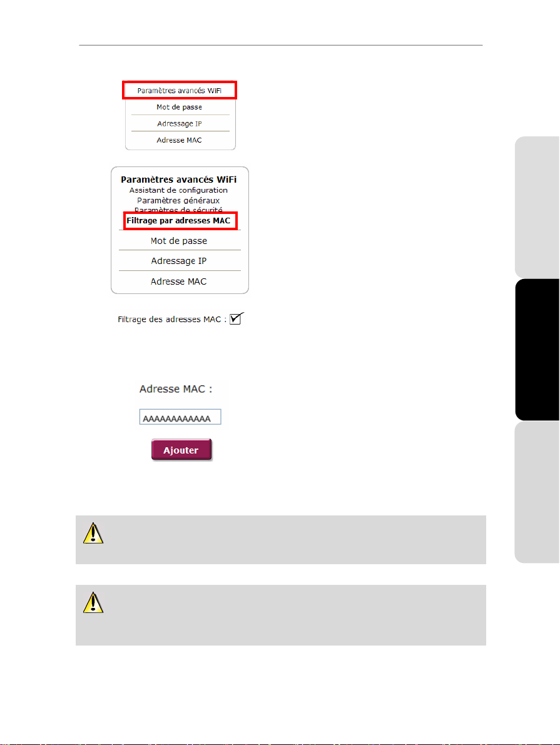Image resolution: width=560 pixels, height=745 pixels.
Task: Open Adressage IP in the expanded menu
Action: tap(179, 261)
